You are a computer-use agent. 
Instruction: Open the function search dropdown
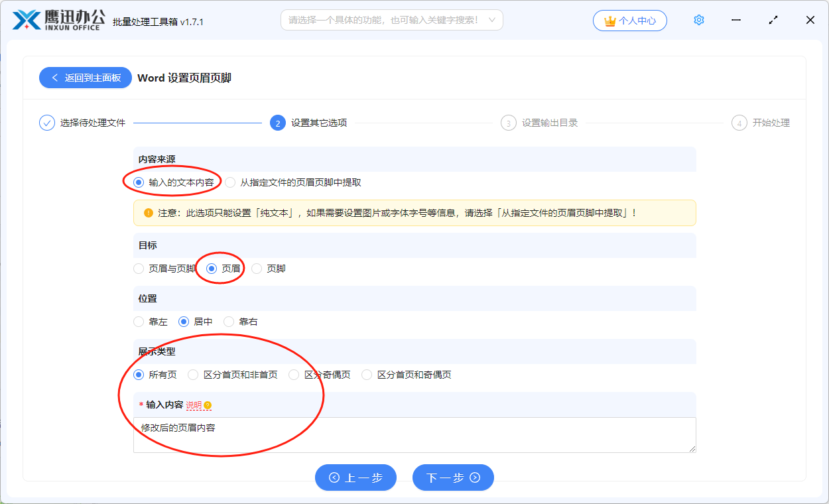[x=391, y=20]
